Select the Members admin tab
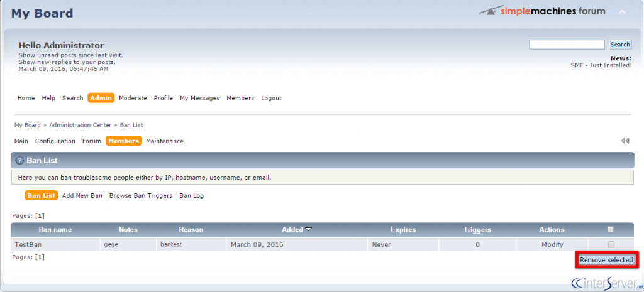The image size is (644, 292). (x=124, y=141)
